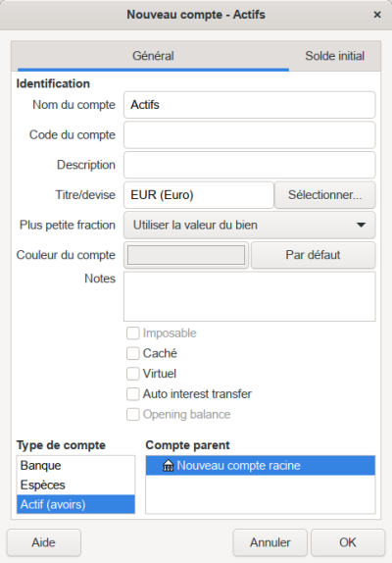The image size is (392, 563).
Task: Reset account color with Par défaut
Action: tap(313, 255)
